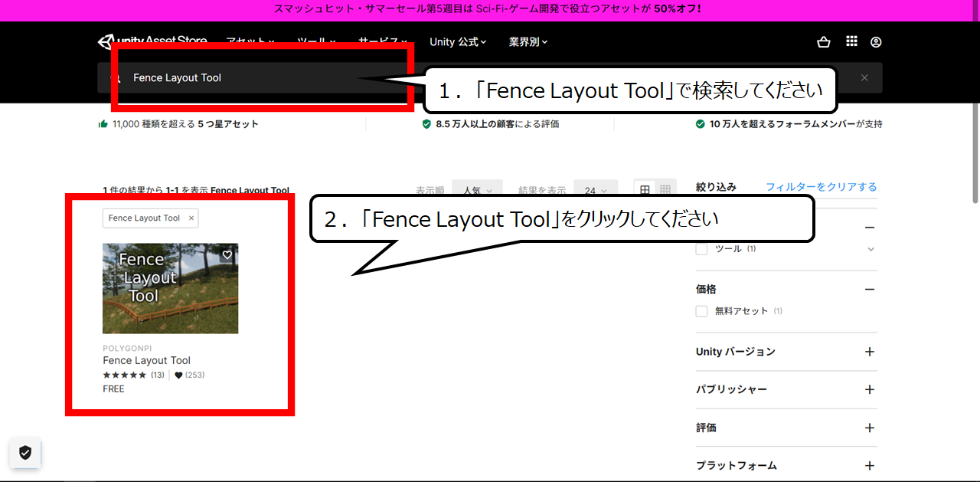Open the ツール navigation menu
Screen dimensions: 980x482
coord(315,42)
